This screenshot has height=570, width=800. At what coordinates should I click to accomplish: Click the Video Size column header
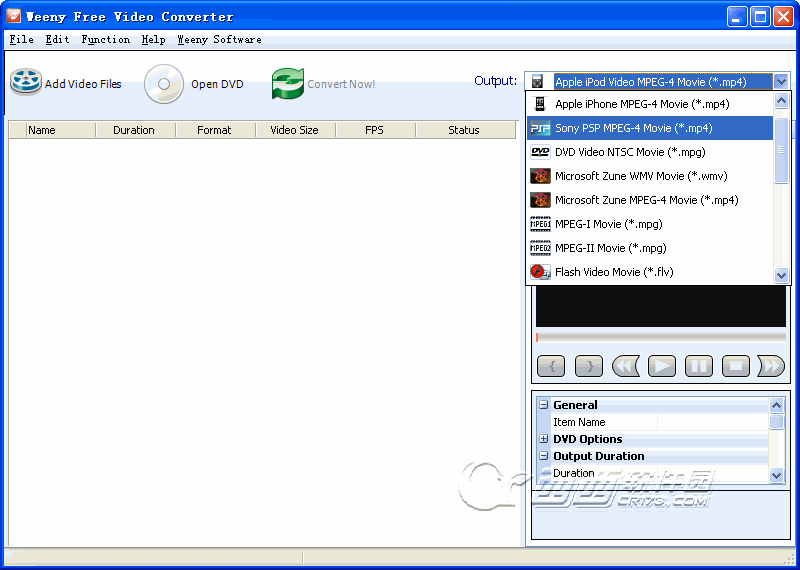pos(295,130)
